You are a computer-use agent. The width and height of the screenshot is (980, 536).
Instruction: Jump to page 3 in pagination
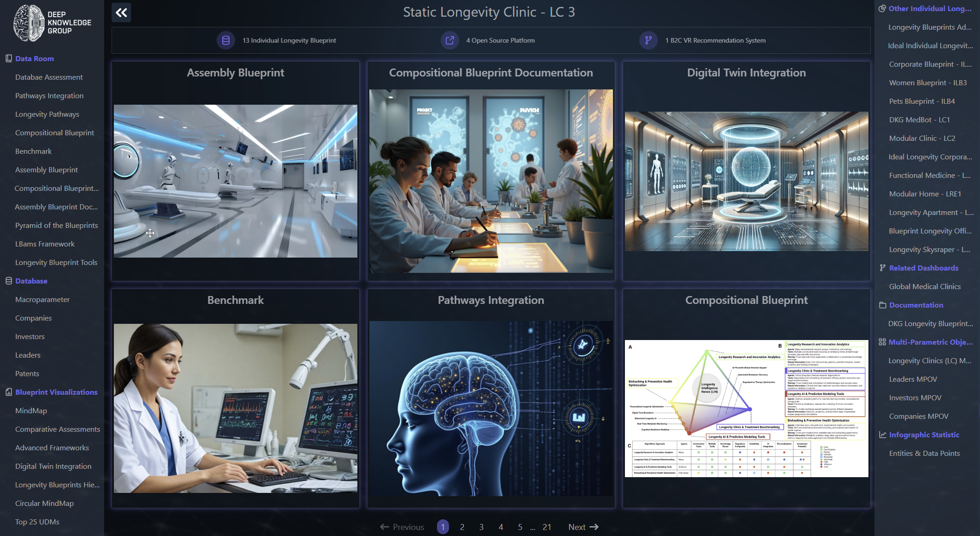(x=481, y=527)
